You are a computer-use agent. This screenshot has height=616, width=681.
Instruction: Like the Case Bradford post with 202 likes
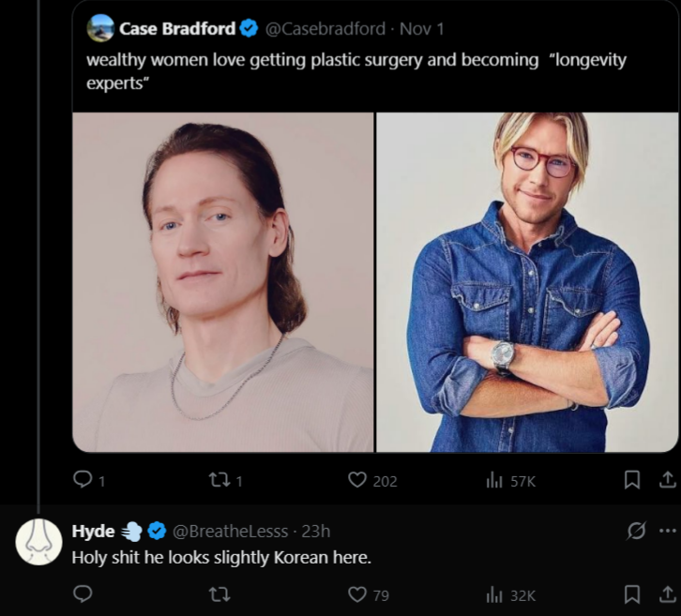357,480
